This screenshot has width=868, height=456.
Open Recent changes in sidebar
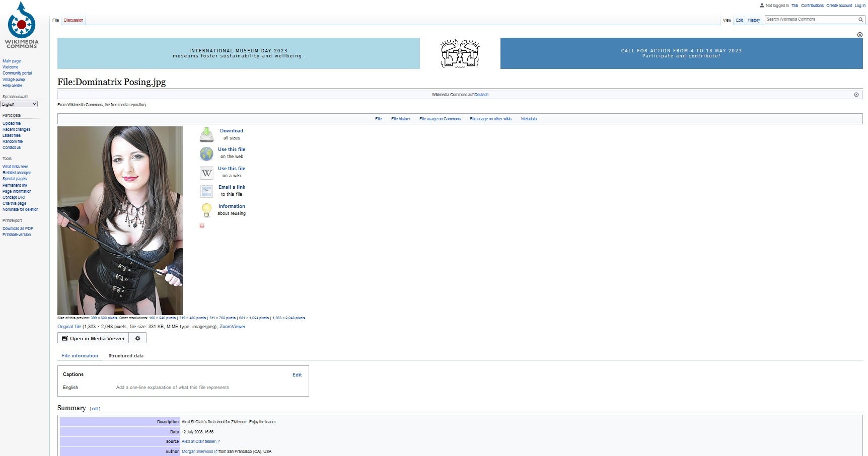point(16,129)
